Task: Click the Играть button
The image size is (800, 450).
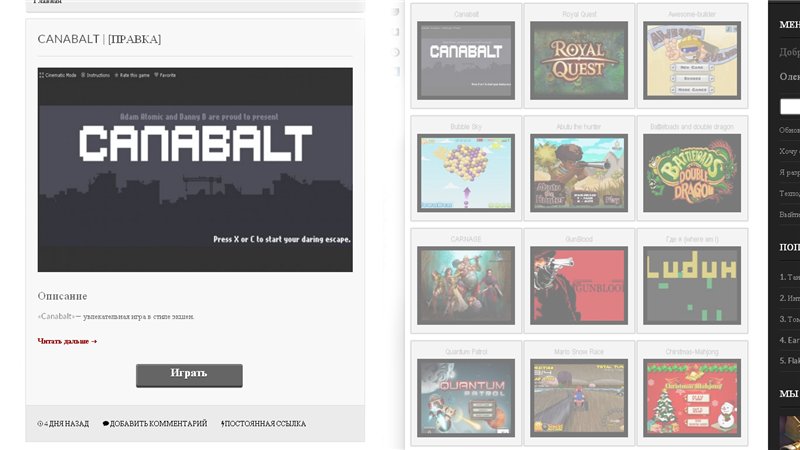Action: 189,376
